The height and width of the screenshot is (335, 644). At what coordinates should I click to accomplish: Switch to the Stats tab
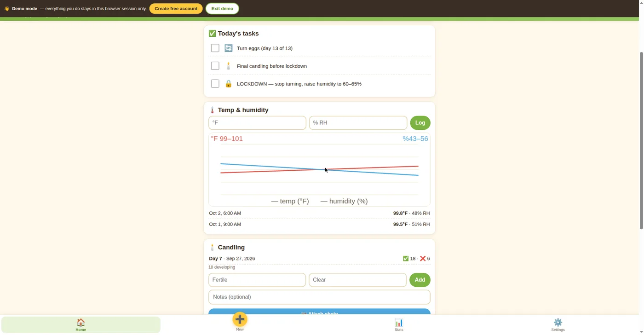click(399, 324)
